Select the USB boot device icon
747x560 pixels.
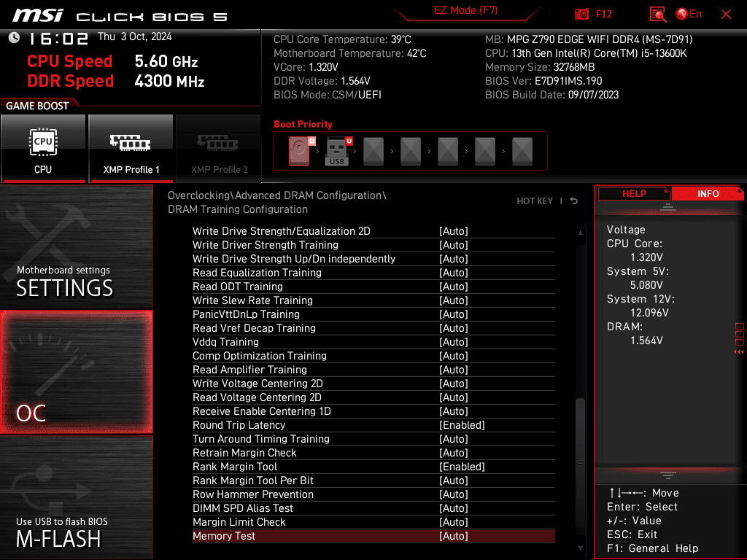click(x=337, y=151)
